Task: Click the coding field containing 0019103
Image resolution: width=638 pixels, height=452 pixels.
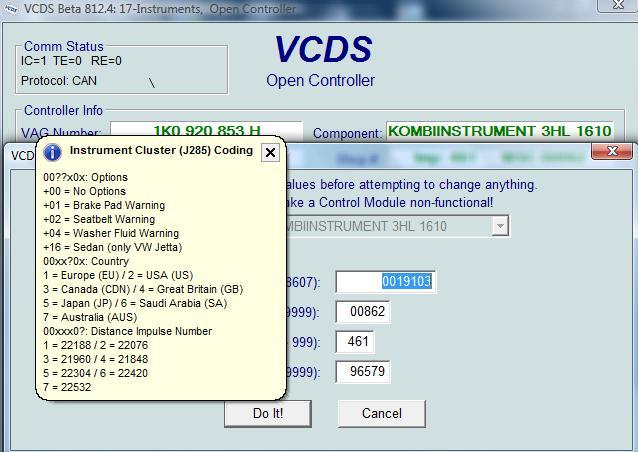Action: 385,282
